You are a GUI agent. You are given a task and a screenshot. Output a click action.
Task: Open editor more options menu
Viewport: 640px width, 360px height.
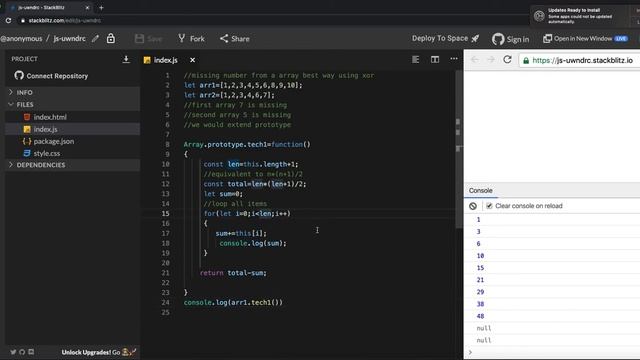(454, 59)
